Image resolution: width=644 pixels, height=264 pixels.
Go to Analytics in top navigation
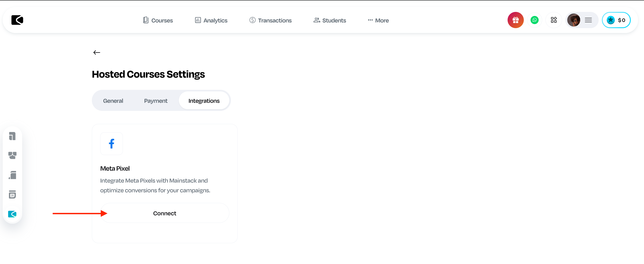click(211, 21)
